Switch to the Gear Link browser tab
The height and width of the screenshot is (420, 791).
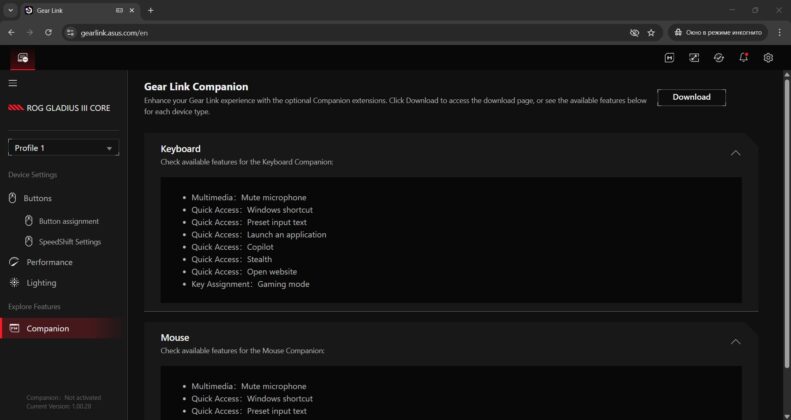point(80,11)
